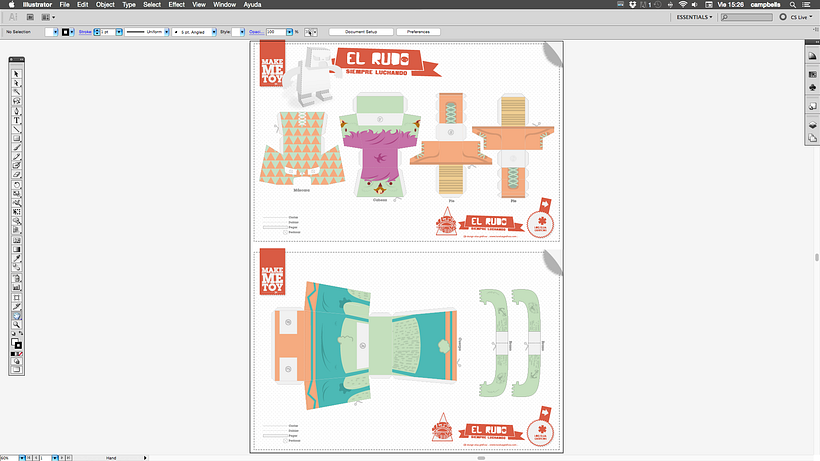Select the Width tool
The height and width of the screenshot is (461, 820).
[16, 202]
